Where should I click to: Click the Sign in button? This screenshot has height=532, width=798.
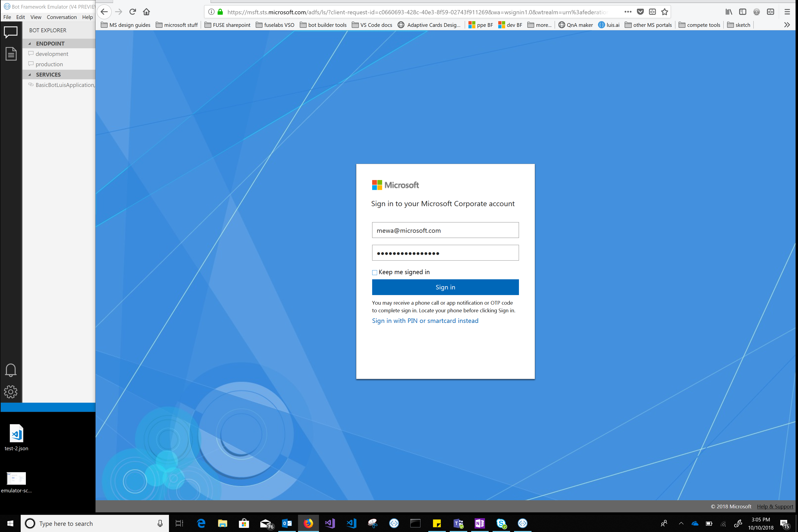point(445,287)
